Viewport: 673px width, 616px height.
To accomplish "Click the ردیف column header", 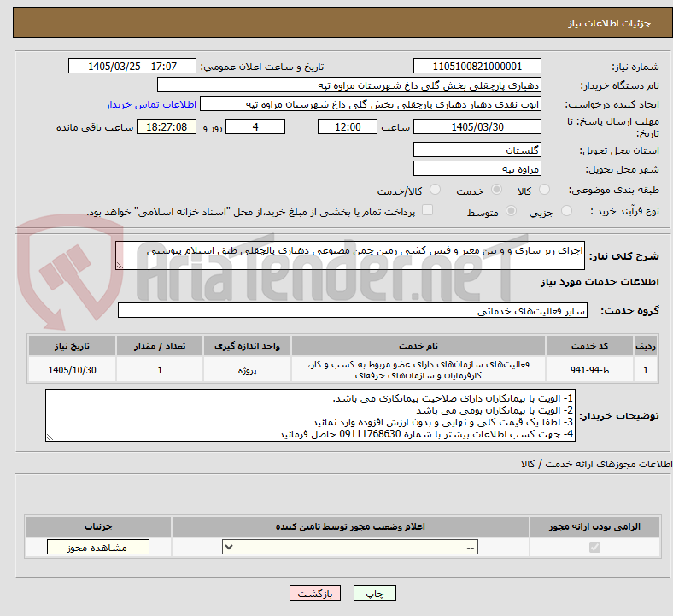I will (x=646, y=346).
